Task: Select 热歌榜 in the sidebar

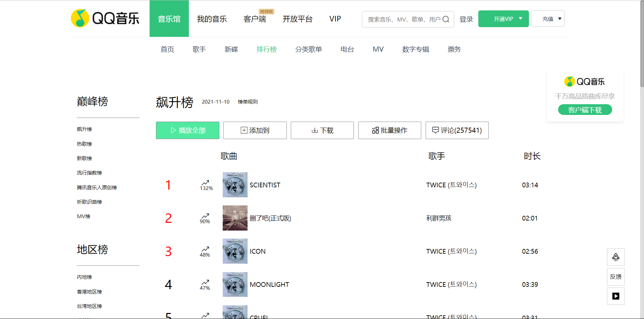Action: [x=84, y=144]
